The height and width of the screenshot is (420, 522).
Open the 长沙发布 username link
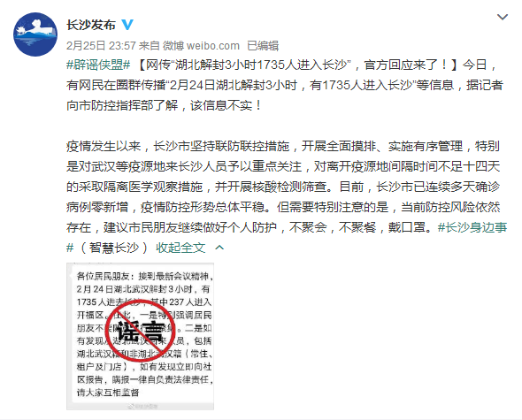coord(91,25)
